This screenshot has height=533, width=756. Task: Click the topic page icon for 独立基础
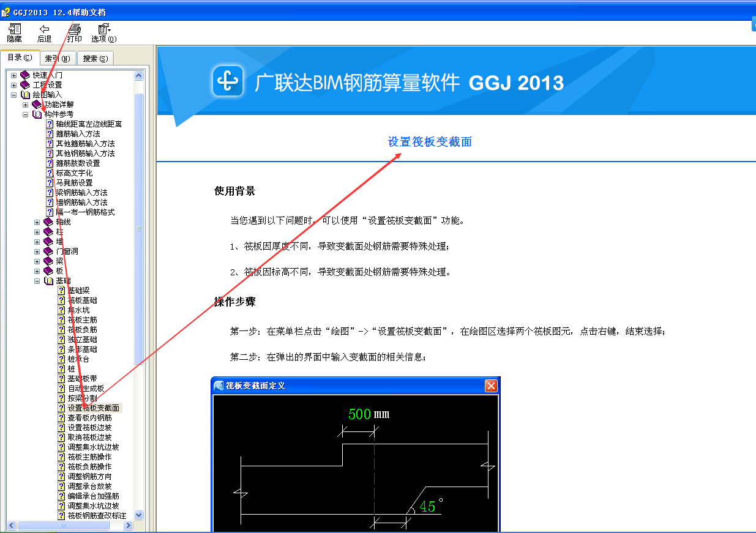(61, 340)
